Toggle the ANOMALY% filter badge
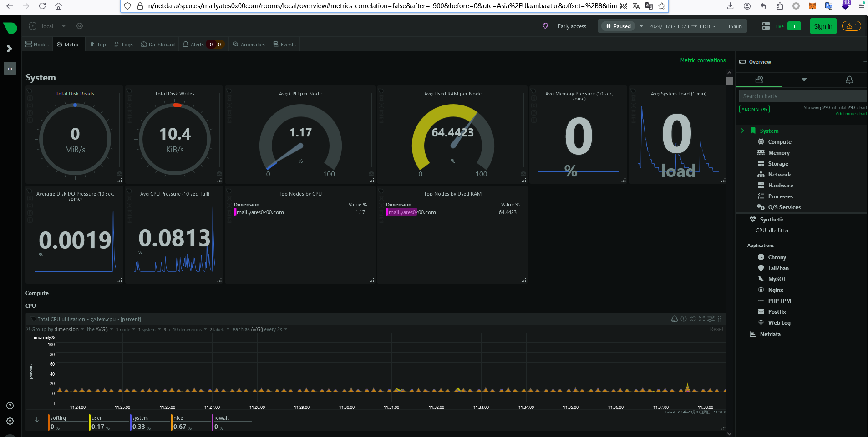 [754, 109]
